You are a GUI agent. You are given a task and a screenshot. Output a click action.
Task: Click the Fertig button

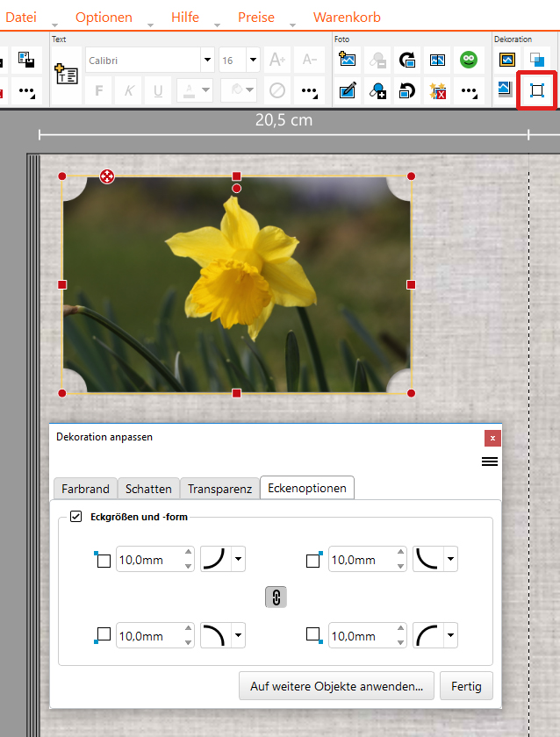[466, 685]
